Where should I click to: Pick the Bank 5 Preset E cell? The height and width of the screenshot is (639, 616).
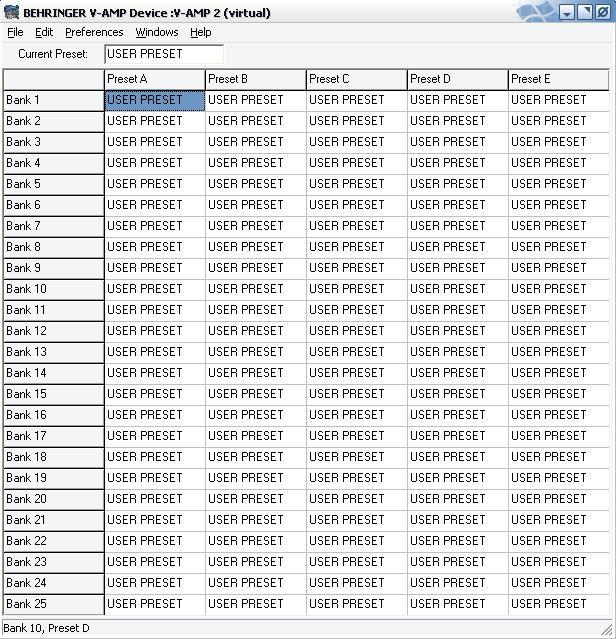coord(558,184)
